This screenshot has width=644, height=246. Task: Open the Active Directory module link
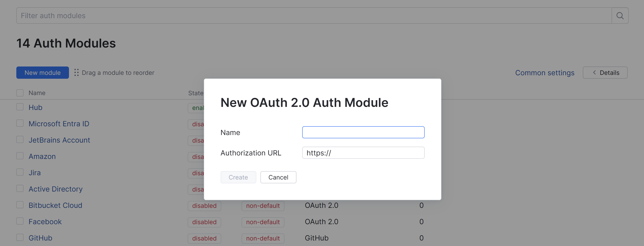point(56,189)
